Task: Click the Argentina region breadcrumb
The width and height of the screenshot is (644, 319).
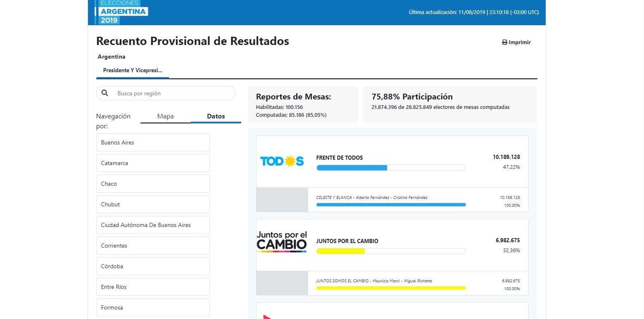Action: coord(112,57)
